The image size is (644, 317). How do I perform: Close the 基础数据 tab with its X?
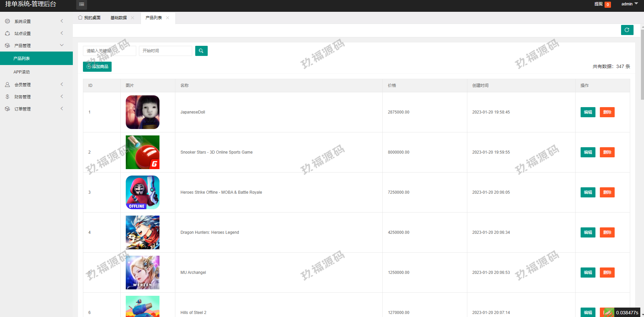click(x=133, y=18)
